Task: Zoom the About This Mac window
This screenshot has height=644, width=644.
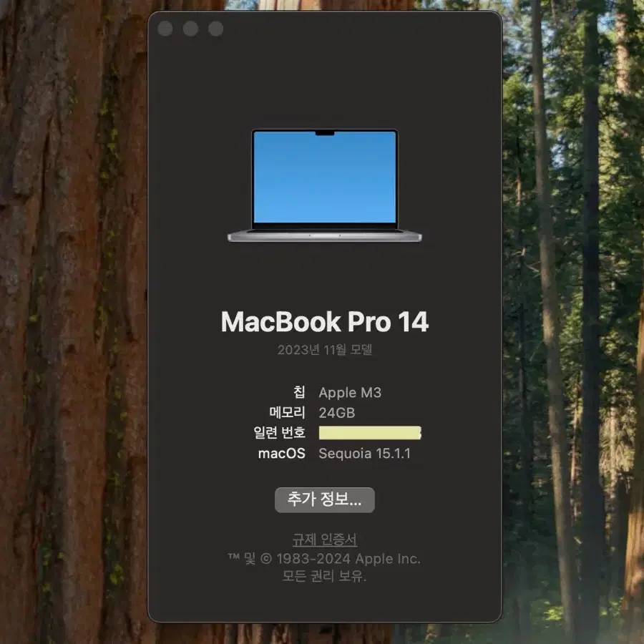Action: (215, 29)
